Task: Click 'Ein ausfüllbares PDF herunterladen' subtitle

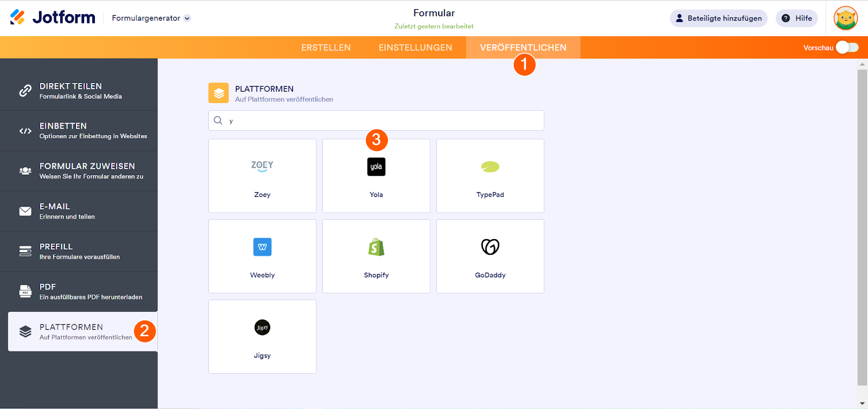Action: pyautogui.click(x=91, y=297)
